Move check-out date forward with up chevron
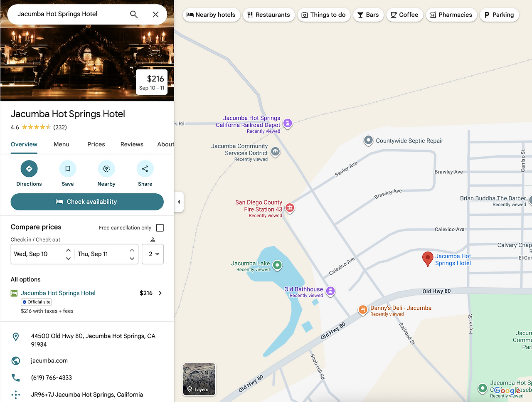 132,250
